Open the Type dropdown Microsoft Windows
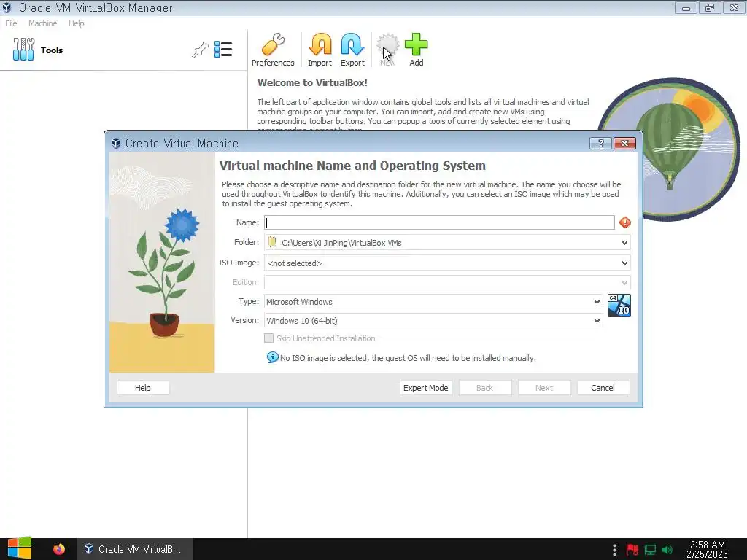747x560 pixels. tap(433, 301)
